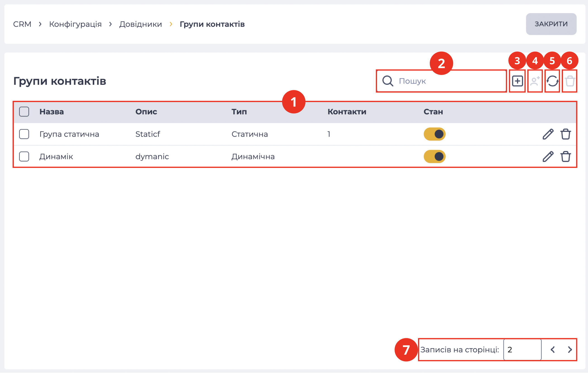Select the Динамік row checkbox
Viewport: 588px width, 373px height.
24,157
